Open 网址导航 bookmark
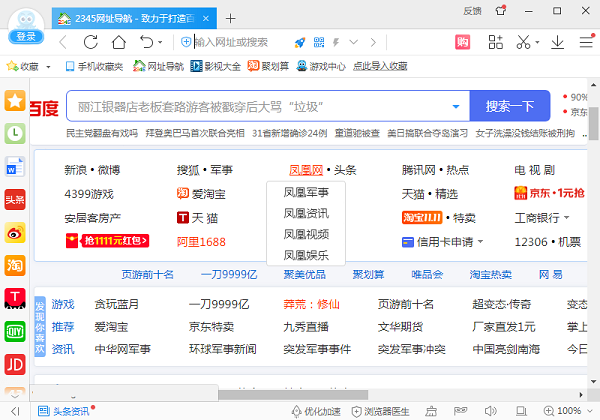Image resolution: width=600 pixels, height=420 pixels. coord(158,67)
